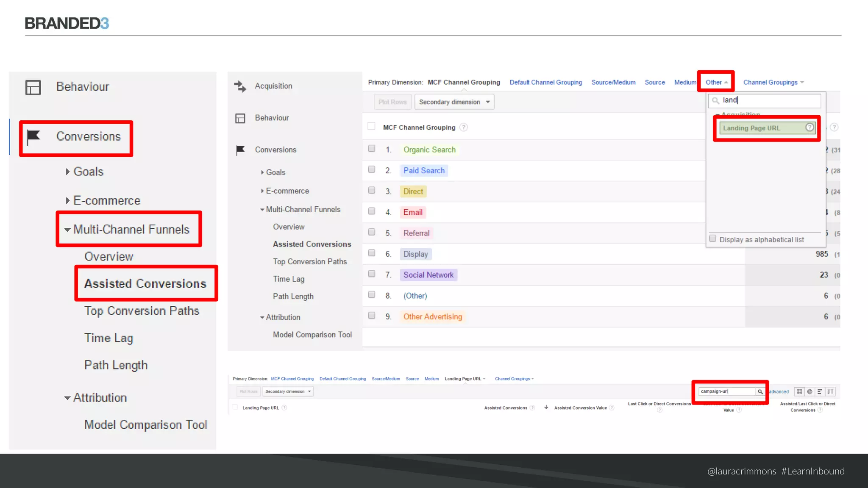Open the Other primary dimension dropdown
Image resolution: width=868 pixels, height=488 pixels.
716,82
